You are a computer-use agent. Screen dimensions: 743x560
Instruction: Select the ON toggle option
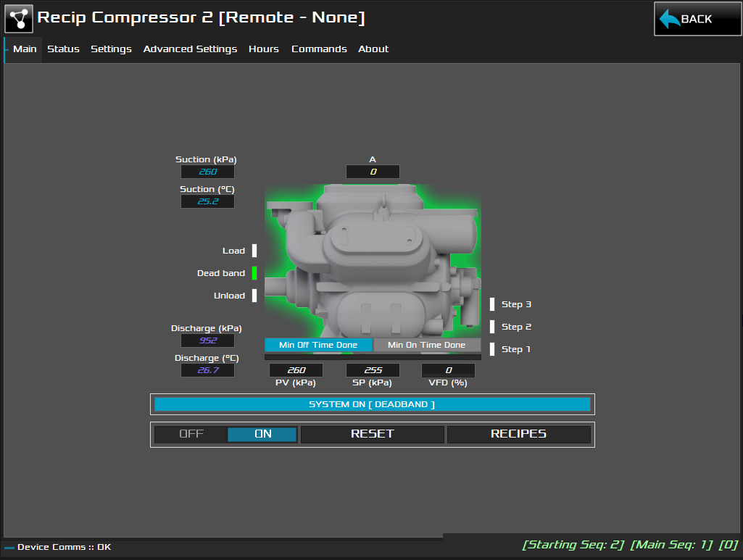click(x=262, y=434)
